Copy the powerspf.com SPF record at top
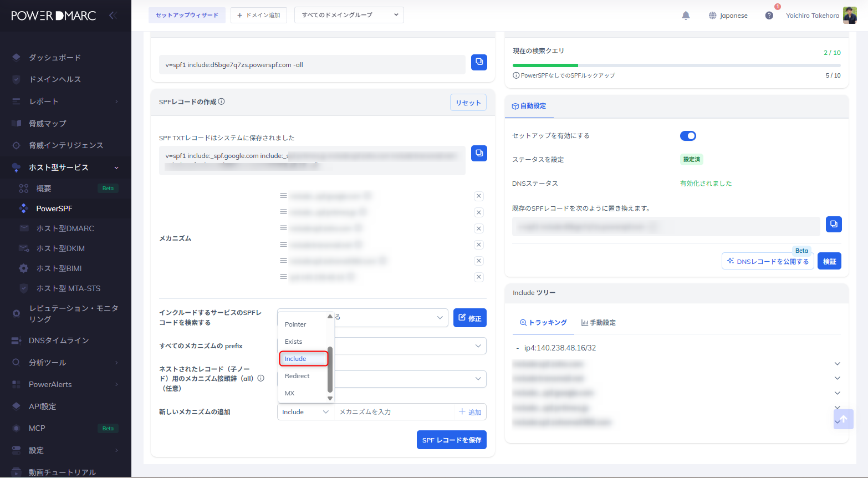Image resolution: width=868 pixels, height=478 pixels. tap(479, 62)
